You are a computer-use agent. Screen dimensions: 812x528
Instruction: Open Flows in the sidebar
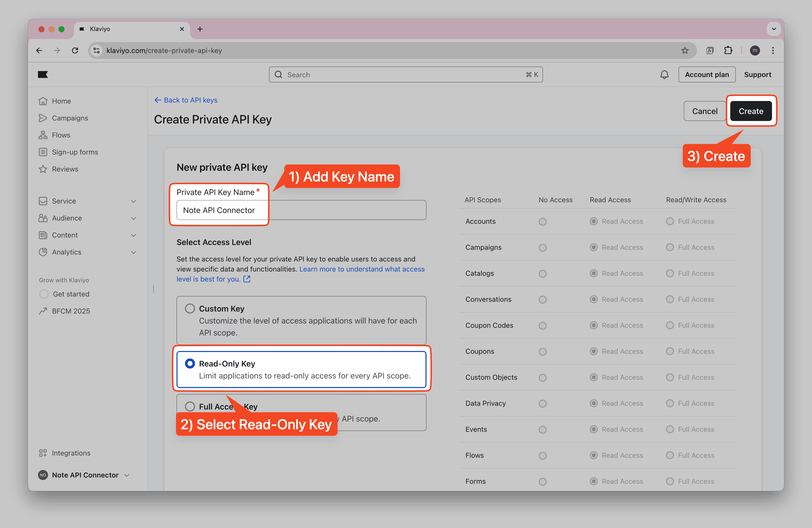(61, 135)
